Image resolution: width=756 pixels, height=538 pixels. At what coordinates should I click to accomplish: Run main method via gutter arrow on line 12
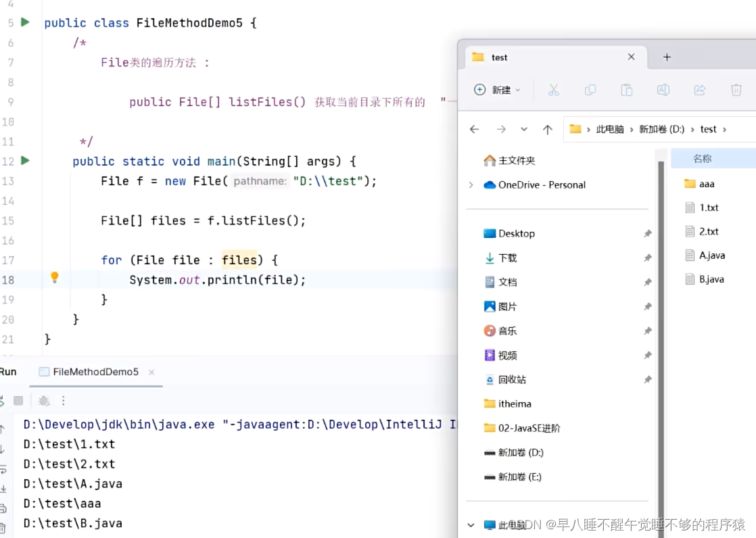(24, 161)
